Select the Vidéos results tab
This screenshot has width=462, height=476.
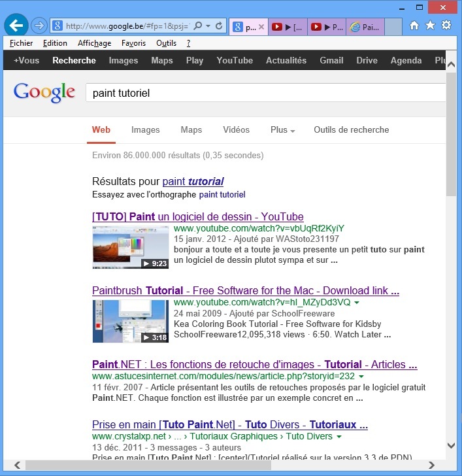click(x=236, y=130)
